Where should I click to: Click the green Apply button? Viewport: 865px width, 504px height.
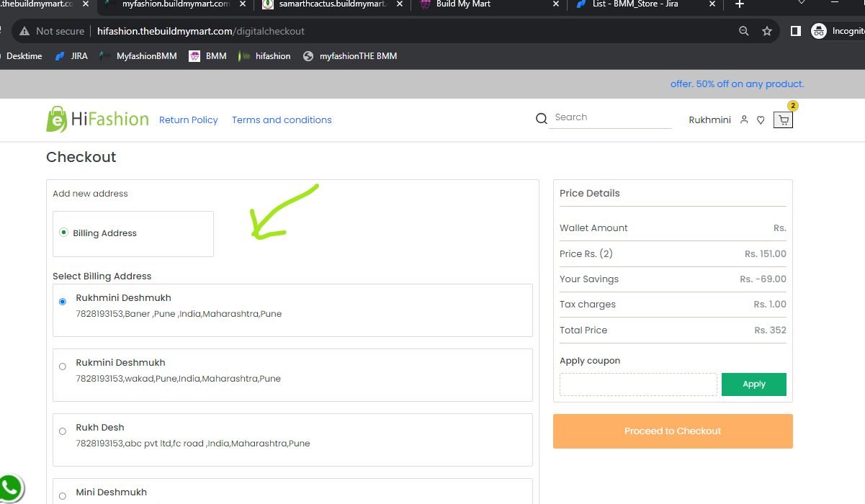point(754,384)
